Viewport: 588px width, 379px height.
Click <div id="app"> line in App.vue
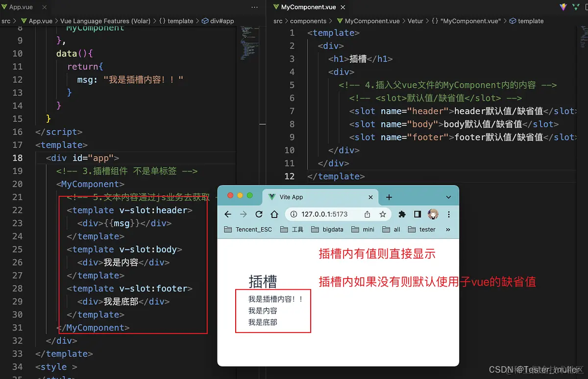[82, 158]
